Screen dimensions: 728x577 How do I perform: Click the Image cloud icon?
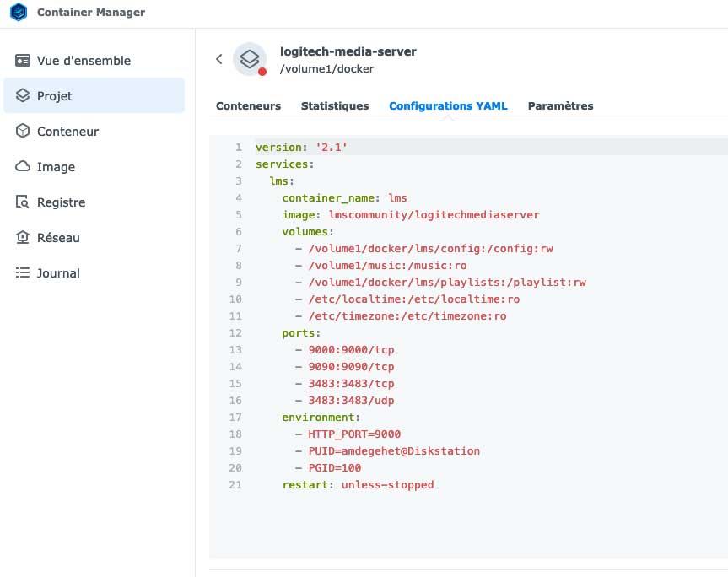(23, 167)
